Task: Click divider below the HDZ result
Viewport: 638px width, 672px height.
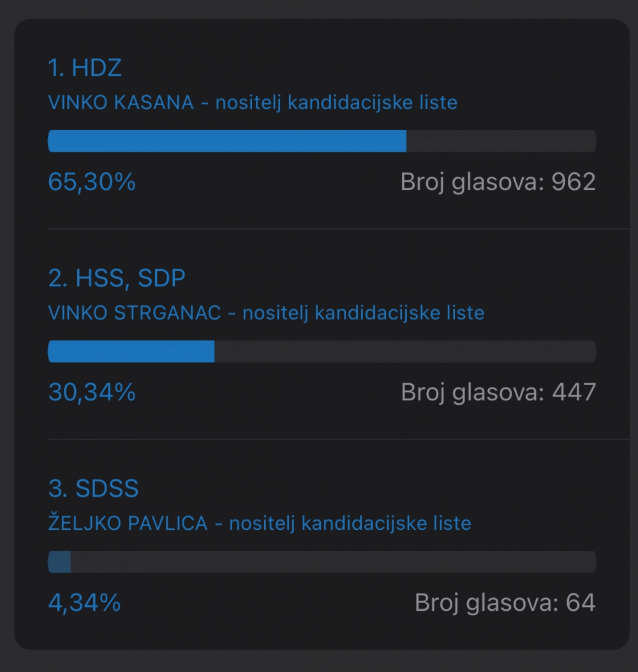Action: [338, 229]
